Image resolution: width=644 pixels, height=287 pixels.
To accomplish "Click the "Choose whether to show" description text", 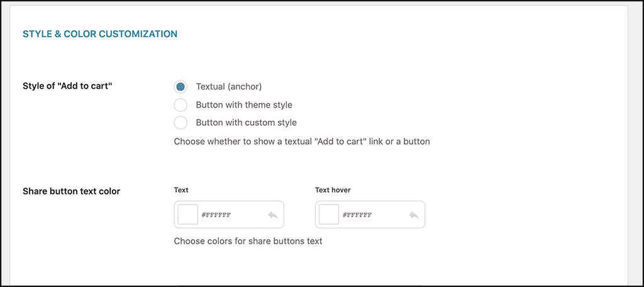I will [x=301, y=142].
